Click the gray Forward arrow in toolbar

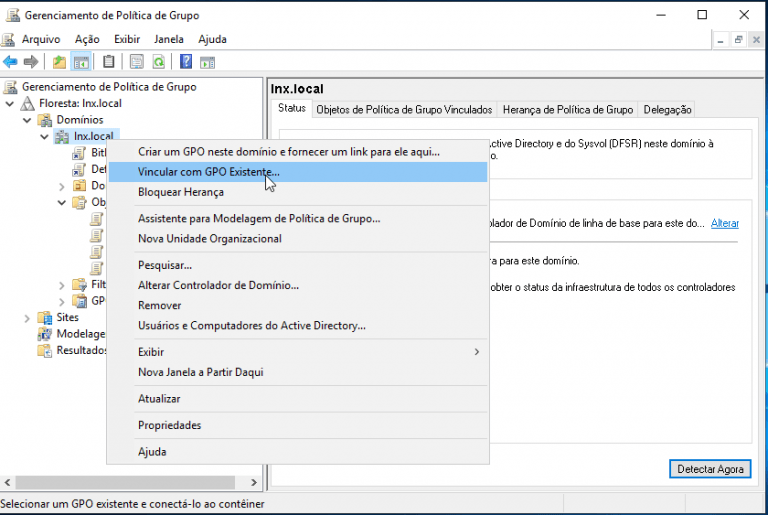pyautogui.click(x=31, y=62)
